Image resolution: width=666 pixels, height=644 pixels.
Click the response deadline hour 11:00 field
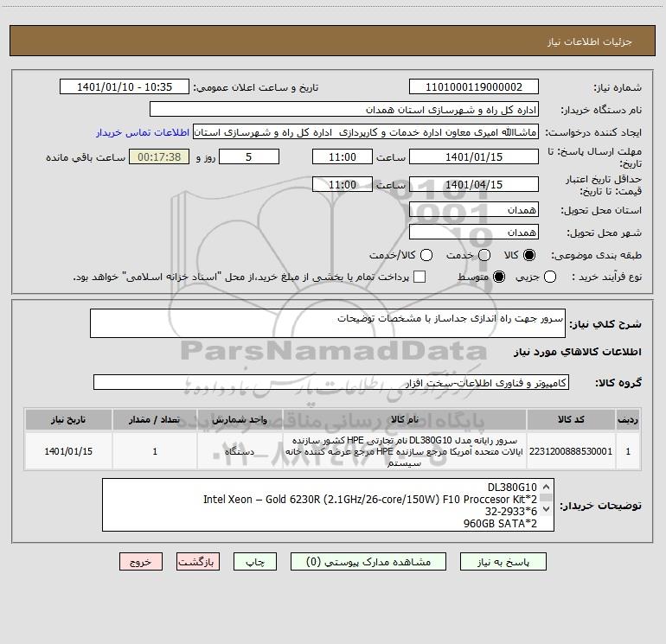click(343, 156)
